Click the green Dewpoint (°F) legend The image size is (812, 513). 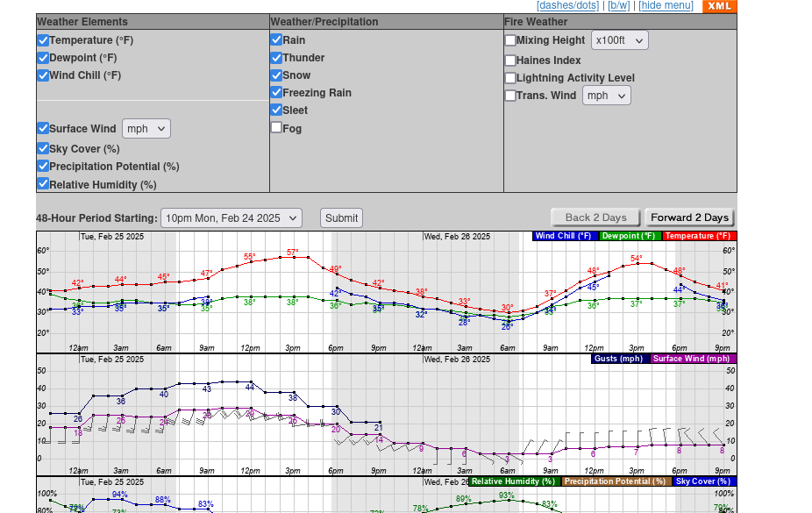[x=629, y=236]
